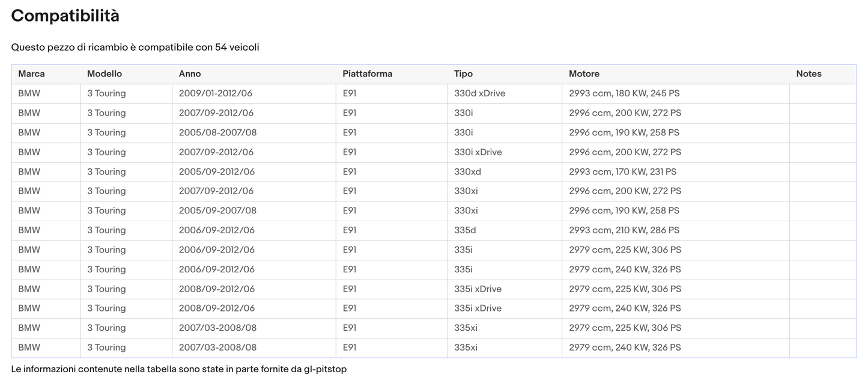Click the Compatibilità heading
This screenshot has width=868, height=383.
click(x=65, y=16)
